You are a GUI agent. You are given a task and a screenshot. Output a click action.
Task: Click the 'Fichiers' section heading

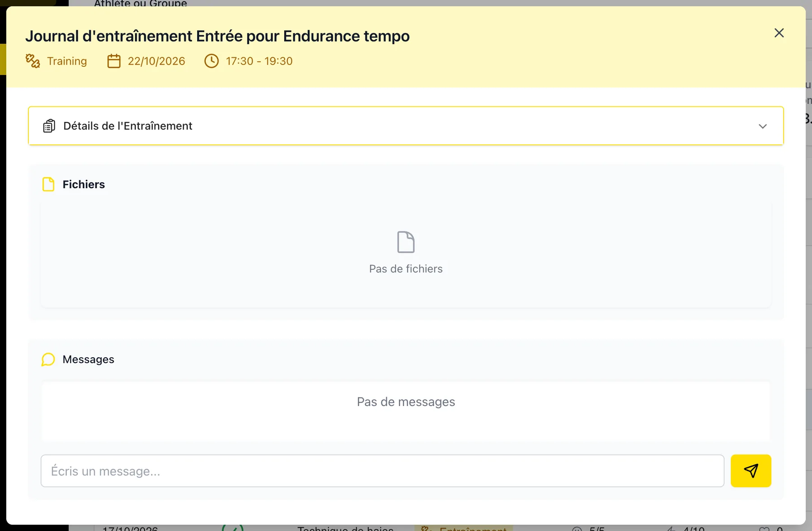(84, 185)
